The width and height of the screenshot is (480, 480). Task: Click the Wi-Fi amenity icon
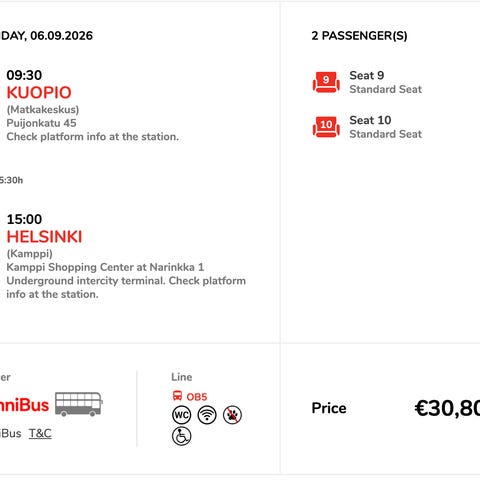click(207, 415)
